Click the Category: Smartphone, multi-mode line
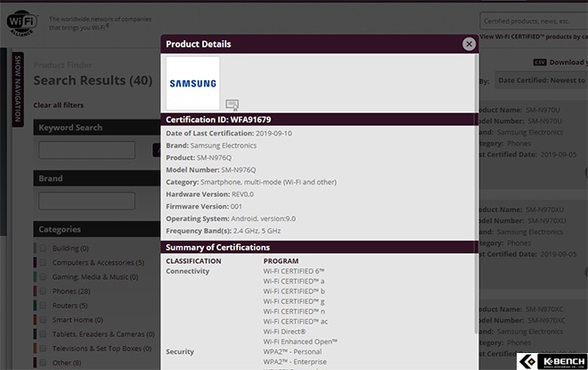The height and width of the screenshot is (370, 588). (251, 182)
